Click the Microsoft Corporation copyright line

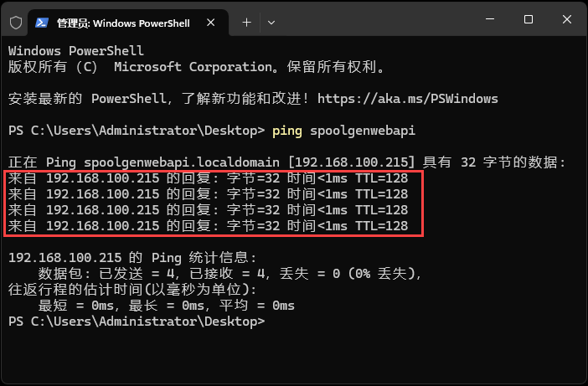(197, 67)
